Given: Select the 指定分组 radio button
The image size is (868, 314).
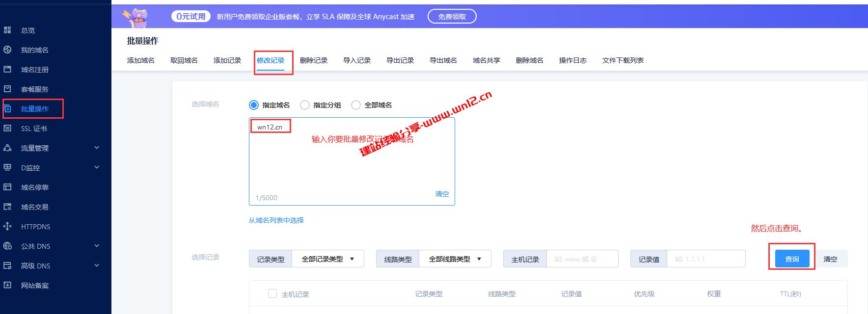Looking at the screenshot, I should [305, 105].
